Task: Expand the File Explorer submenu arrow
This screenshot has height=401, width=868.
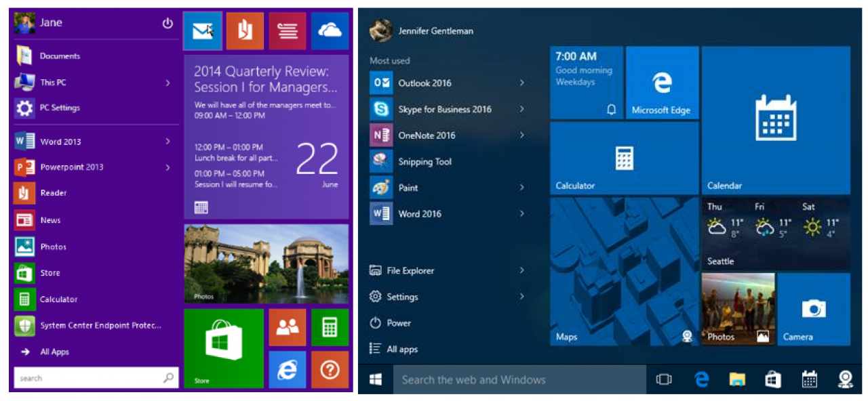Action: pyautogui.click(x=521, y=270)
